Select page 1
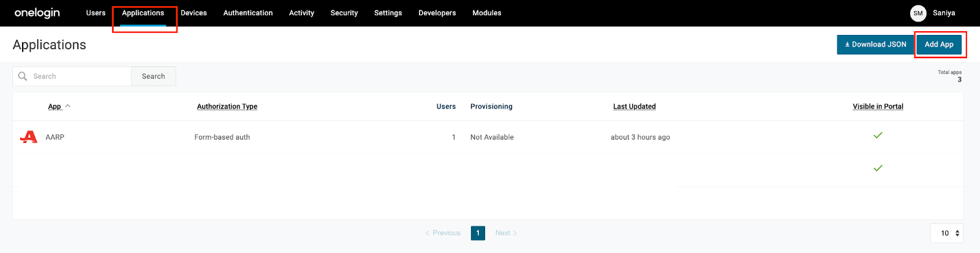 coord(478,233)
